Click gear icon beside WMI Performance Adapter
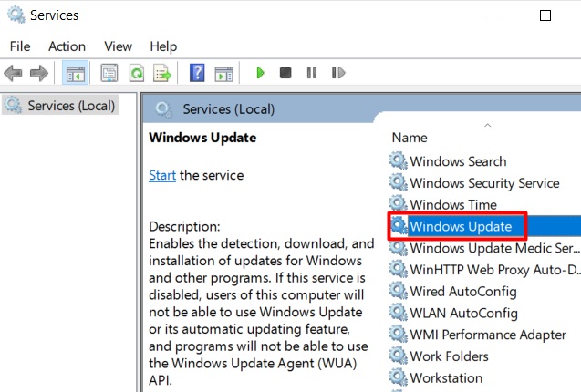This screenshot has height=392, width=581. (399, 335)
